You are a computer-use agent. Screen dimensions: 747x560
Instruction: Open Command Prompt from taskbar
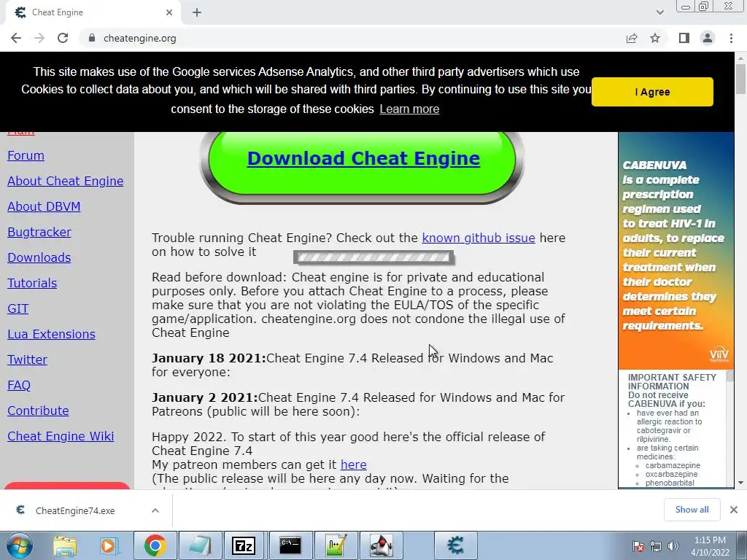click(x=290, y=545)
